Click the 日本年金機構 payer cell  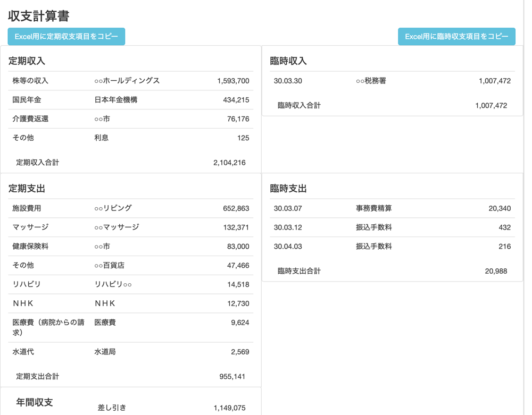point(115,100)
